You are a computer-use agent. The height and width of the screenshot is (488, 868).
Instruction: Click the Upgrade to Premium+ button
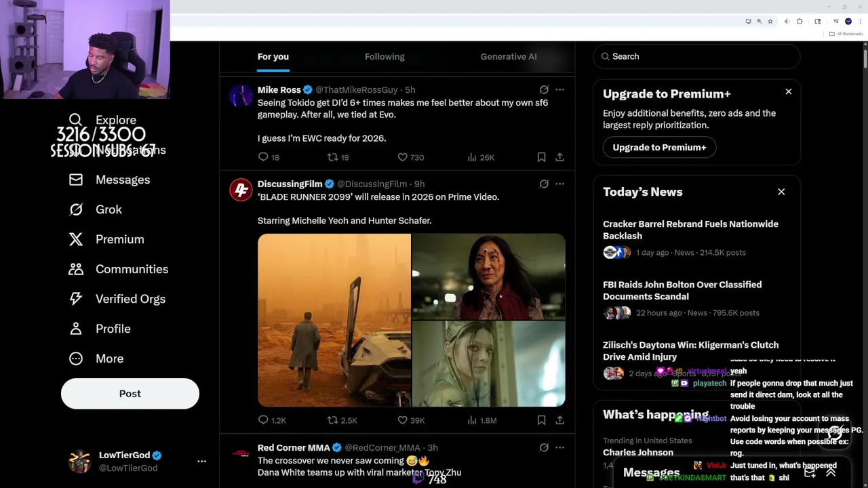coord(659,147)
